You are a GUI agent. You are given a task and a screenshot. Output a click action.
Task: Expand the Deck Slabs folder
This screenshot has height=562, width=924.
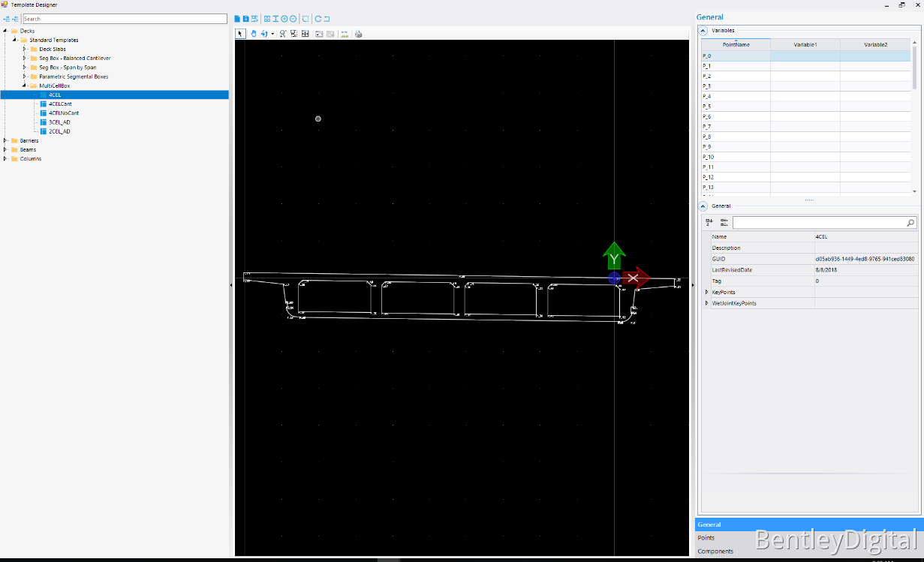click(x=25, y=49)
